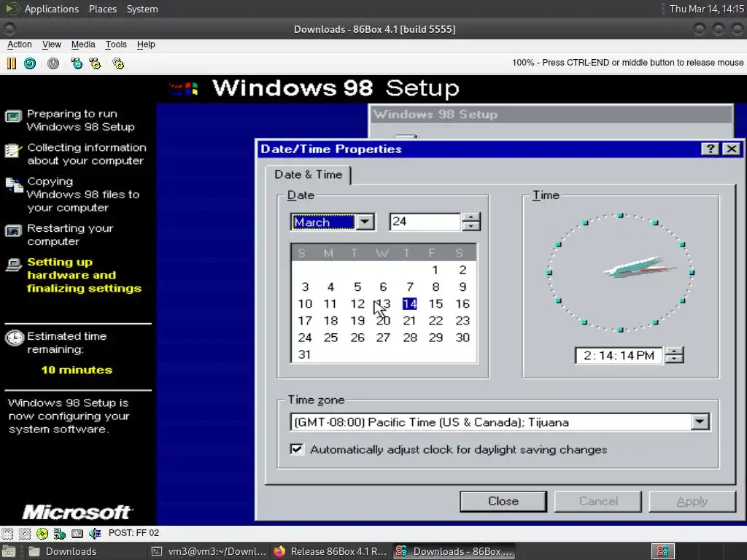Screen dimensions: 747x560
Task: Open the 86Box settings gear icon
Action: (x=118, y=63)
